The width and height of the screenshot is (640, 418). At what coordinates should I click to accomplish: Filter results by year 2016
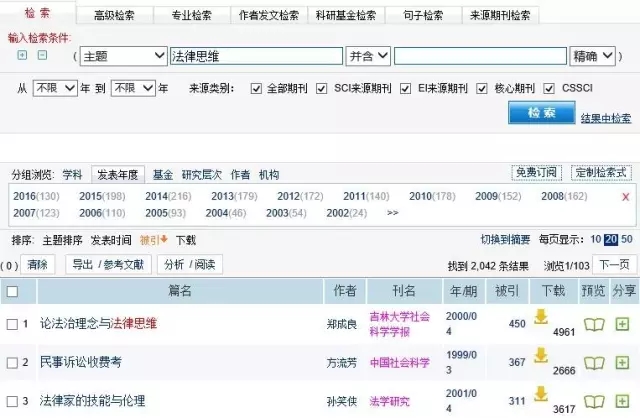tap(24, 196)
